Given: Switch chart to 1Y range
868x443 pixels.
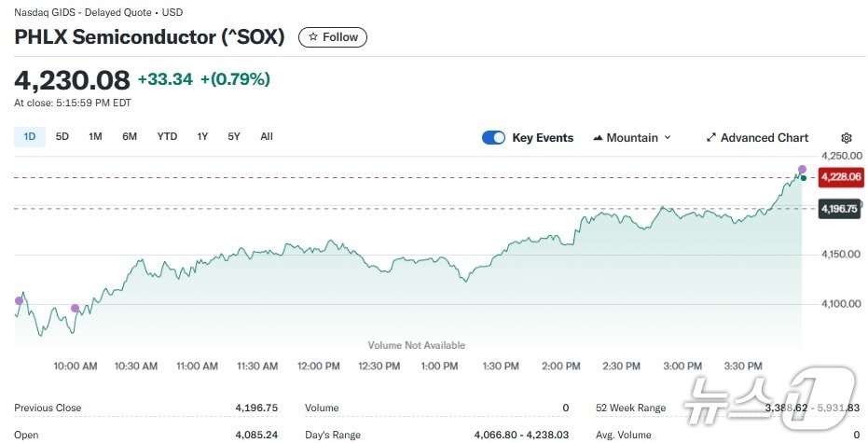Looking at the screenshot, I should 202,137.
